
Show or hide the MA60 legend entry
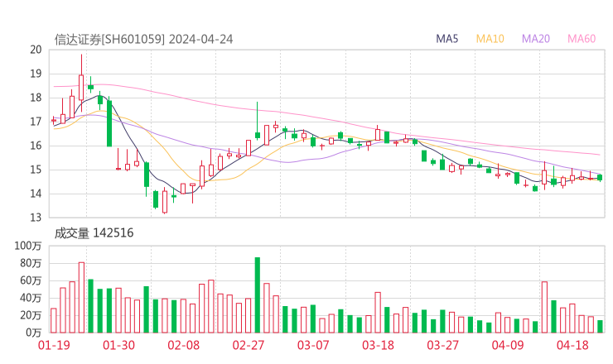tap(582, 39)
